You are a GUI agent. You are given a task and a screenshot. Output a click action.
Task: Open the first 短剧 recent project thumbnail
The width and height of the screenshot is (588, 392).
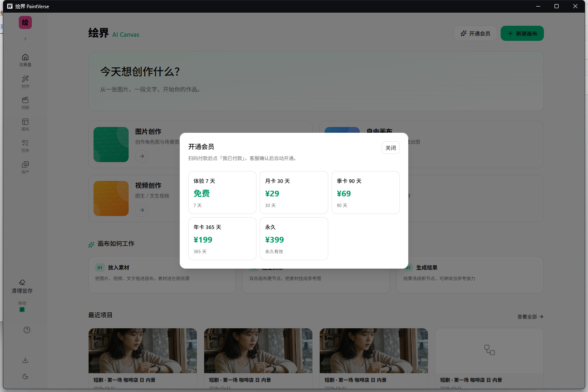[143, 351]
